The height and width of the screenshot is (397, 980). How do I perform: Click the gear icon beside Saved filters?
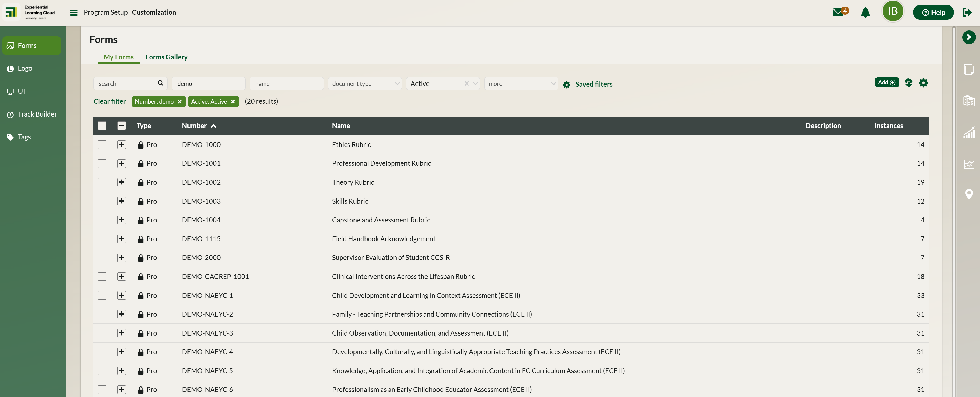coord(567,85)
